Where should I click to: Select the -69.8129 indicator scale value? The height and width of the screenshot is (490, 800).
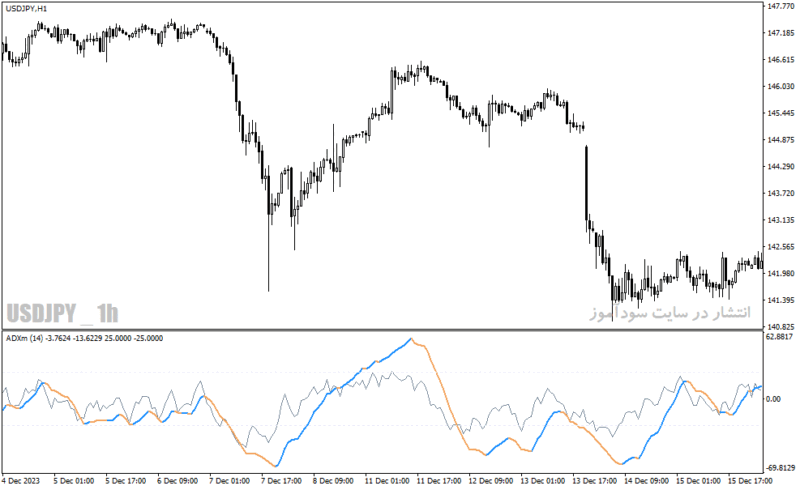[x=781, y=468]
